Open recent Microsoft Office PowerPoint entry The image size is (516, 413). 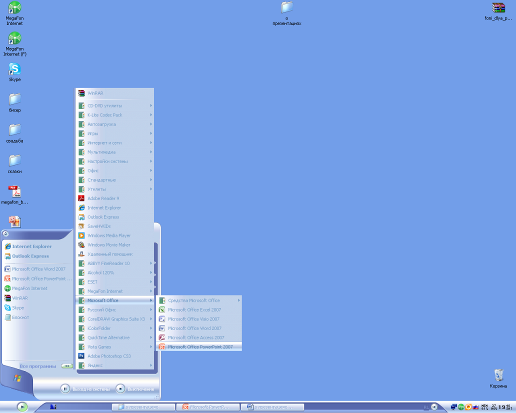[x=37, y=278]
